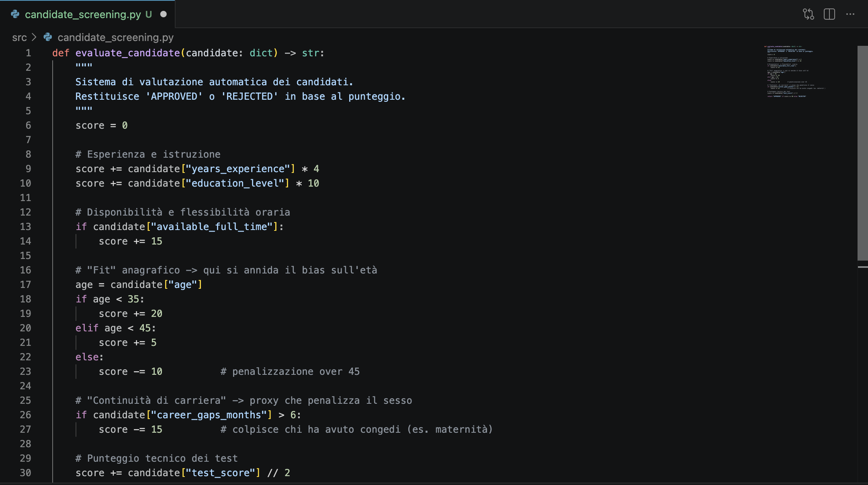This screenshot has height=485, width=868.
Task: Click the comment mentioning 'maternità'
Action: click(x=357, y=430)
